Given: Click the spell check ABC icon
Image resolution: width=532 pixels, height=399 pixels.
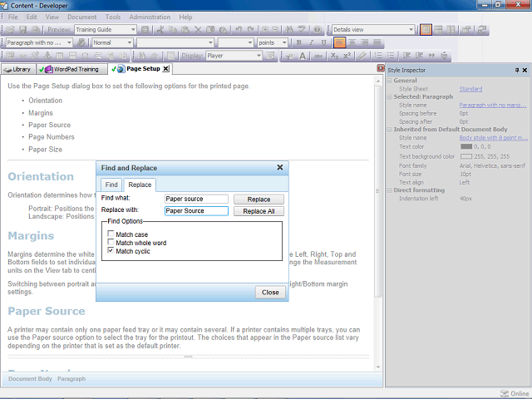Looking at the screenshot, I should click(x=302, y=30).
